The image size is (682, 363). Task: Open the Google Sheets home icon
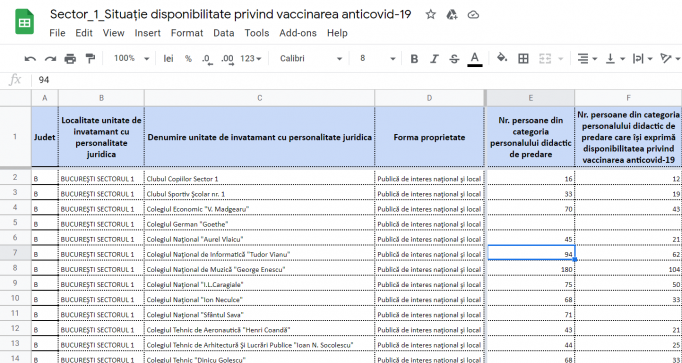(24, 22)
